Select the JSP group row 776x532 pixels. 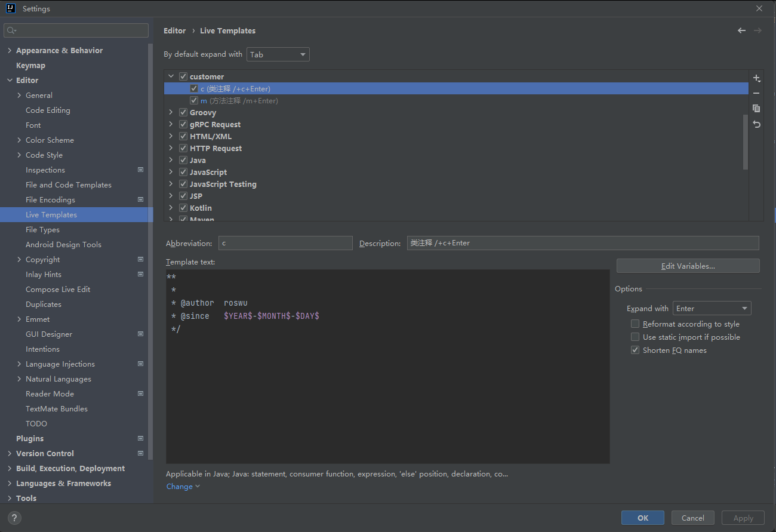click(456, 196)
